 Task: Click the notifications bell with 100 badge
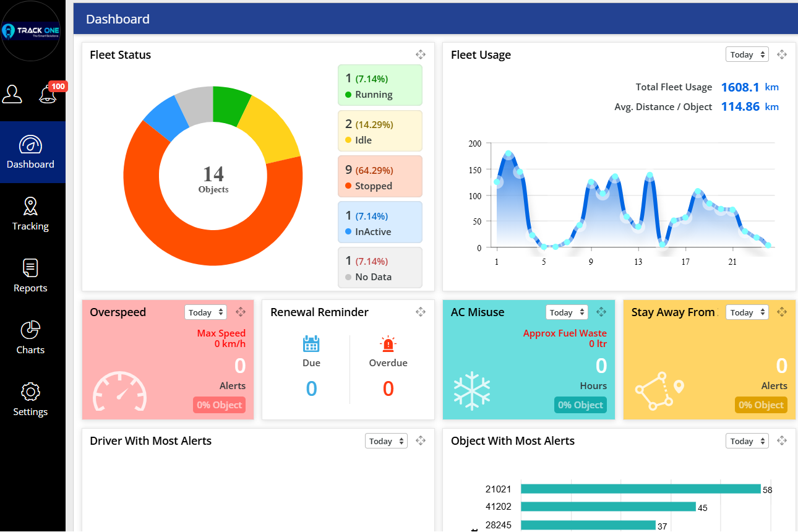(x=48, y=95)
